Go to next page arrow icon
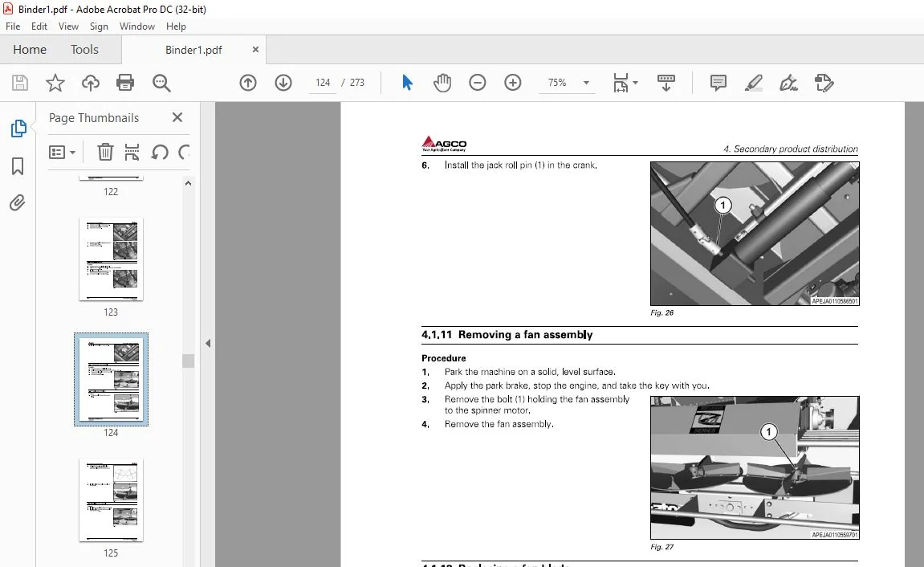The width and height of the screenshot is (924, 567). pos(283,83)
